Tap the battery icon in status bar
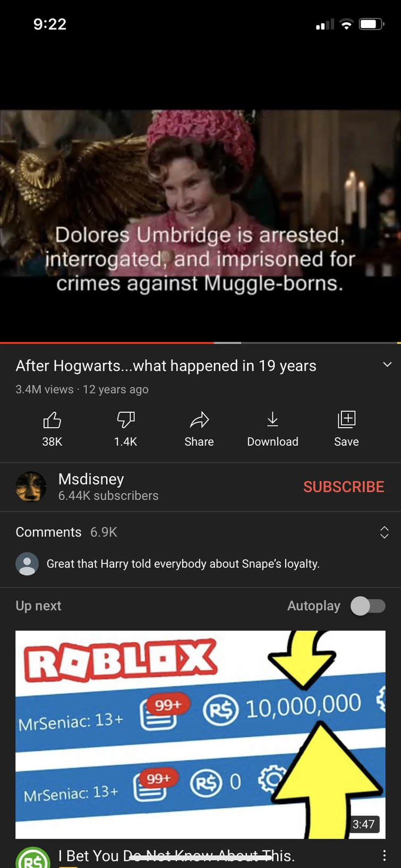The image size is (401, 868). click(x=371, y=24)
